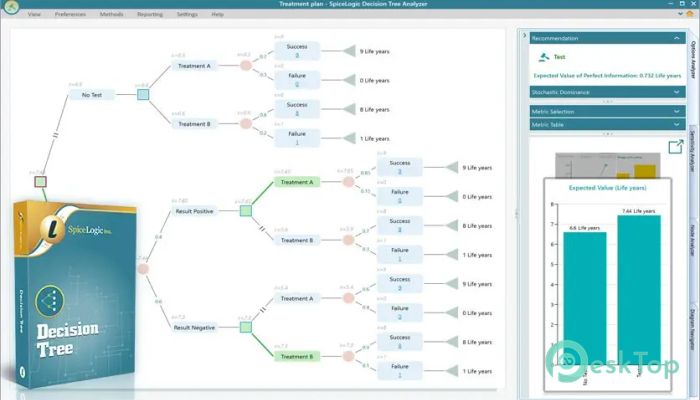
Task: Select Treatment A under Result Negative
Action: [297, 298]
